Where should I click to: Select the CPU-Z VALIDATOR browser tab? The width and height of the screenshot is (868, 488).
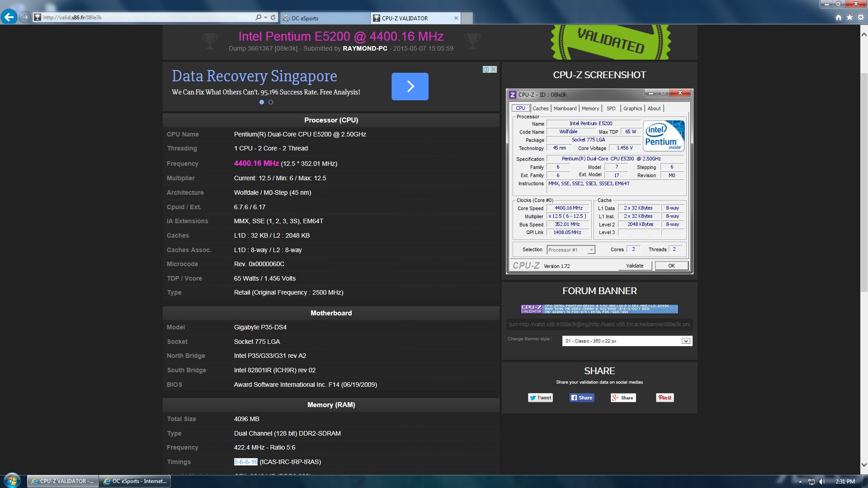pos(415,18)
